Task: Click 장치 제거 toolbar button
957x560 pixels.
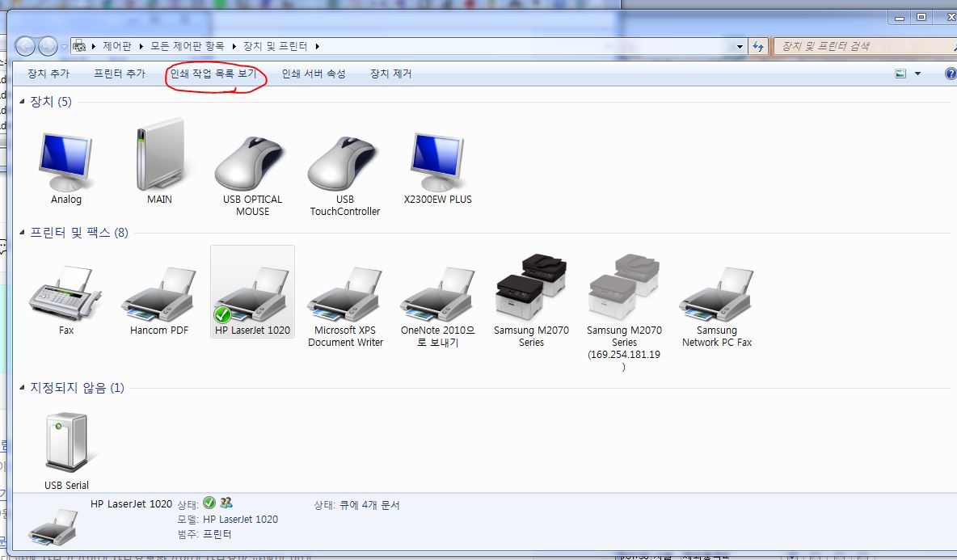Action: pos(390,74)
